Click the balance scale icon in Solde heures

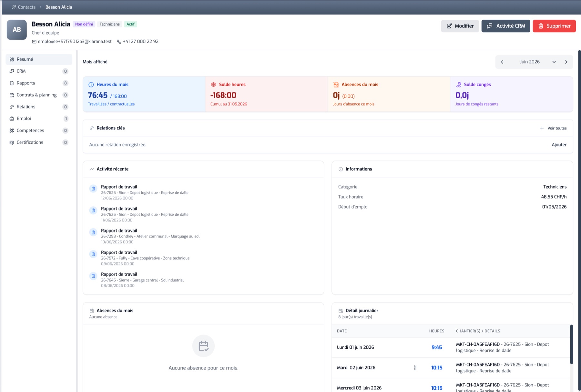tap(213, 85)
